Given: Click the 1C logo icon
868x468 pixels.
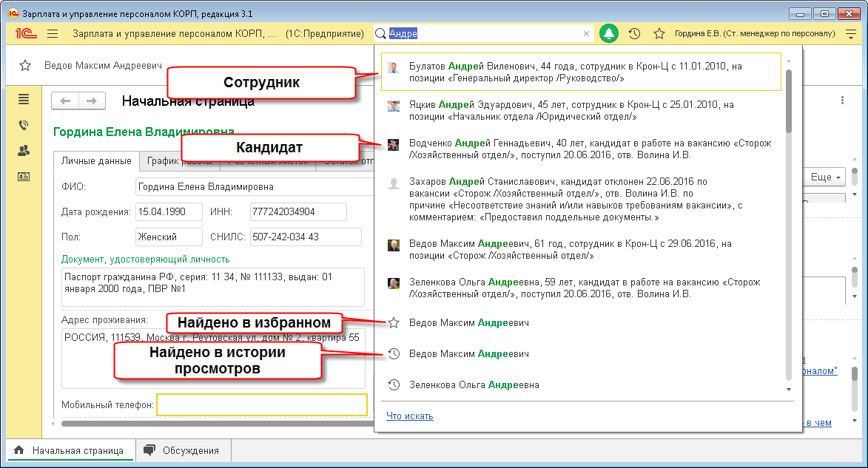Looking at the screenshot, I should click(25, 34).
